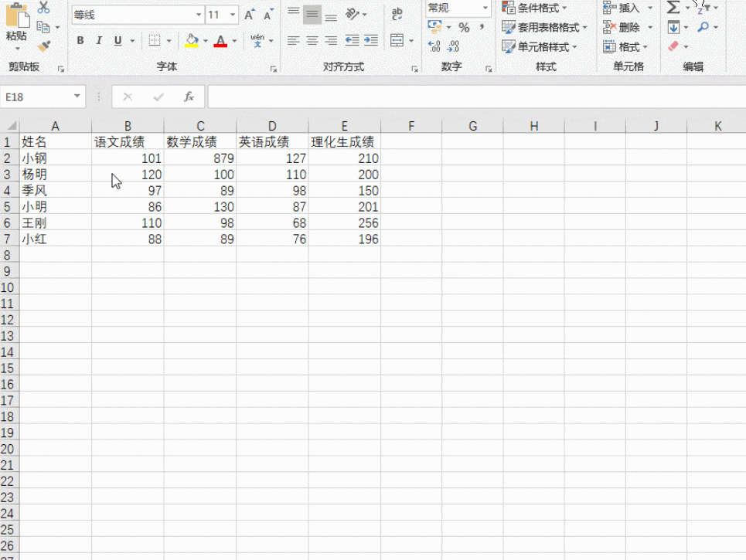This screenshot has width=746, height=560.
Task: Open number format dropdown 常规
Action: (485, 8)
